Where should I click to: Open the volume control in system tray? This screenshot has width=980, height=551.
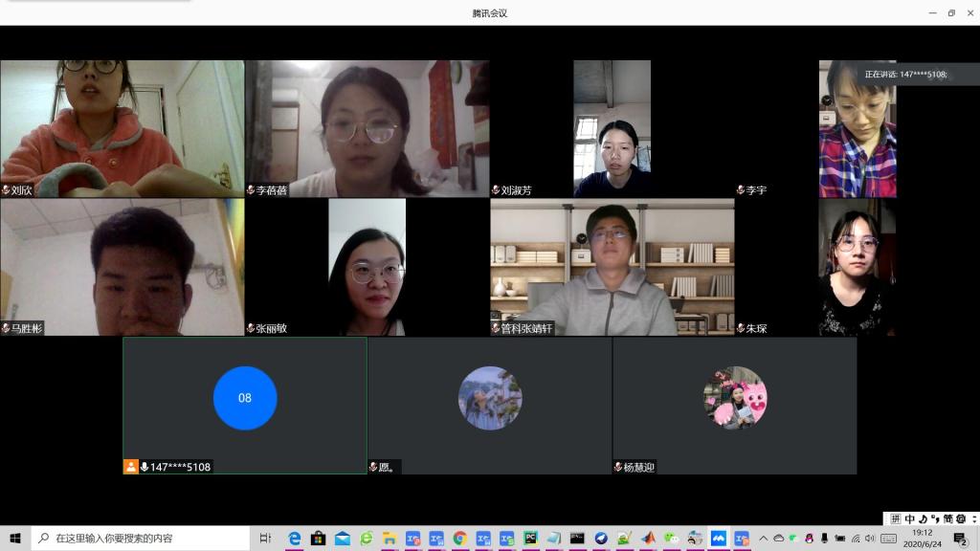click(x=870, y=539)
